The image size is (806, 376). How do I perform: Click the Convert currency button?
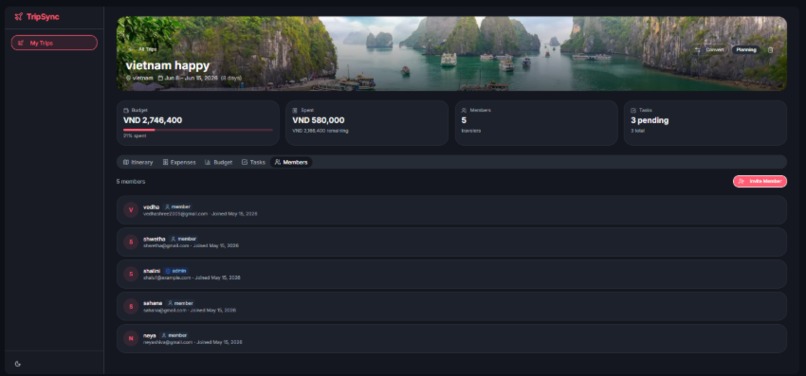[x=710, y=50]
